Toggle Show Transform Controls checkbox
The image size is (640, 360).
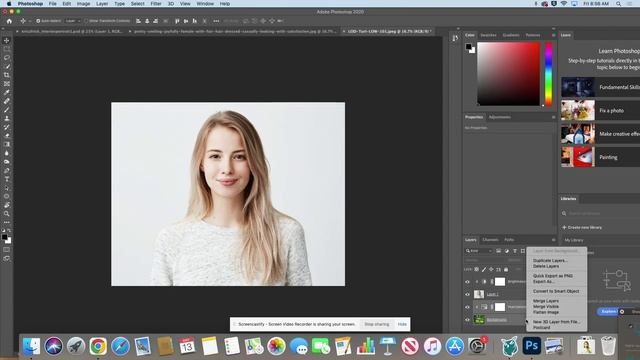(x=86, y=21)
